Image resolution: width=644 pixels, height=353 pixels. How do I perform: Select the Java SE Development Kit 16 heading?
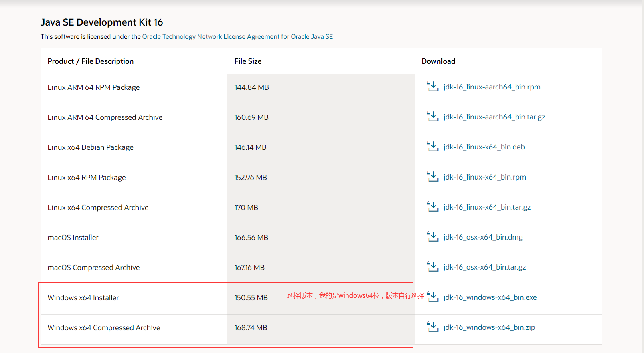pyautogui.click(x=101, y=22)
